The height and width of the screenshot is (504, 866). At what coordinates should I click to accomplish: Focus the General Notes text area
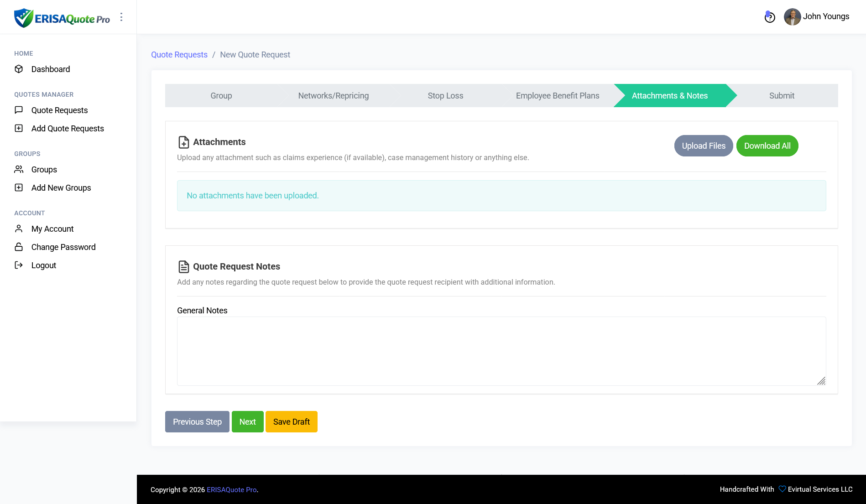501,351
